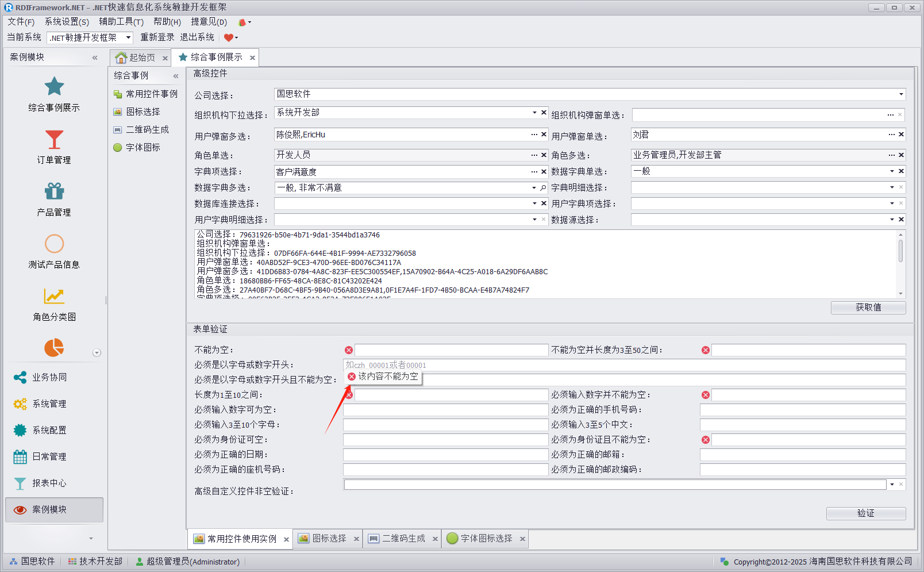Open the 辅助工具 menu
Image resolution: width=924 pixels, height=572 pixels.
click(121, 22)
